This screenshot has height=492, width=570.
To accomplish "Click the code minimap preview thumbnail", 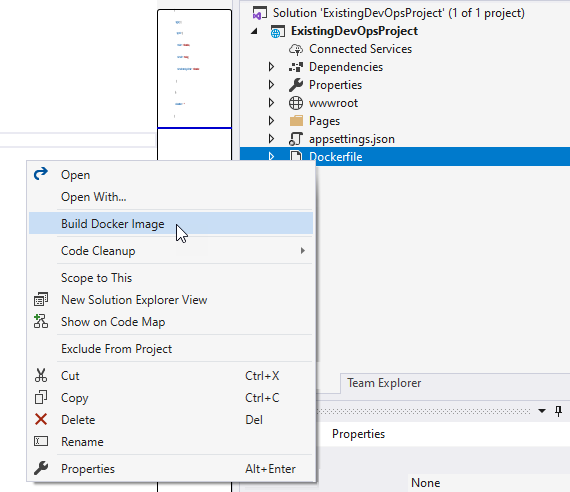I will click(194, 69).
